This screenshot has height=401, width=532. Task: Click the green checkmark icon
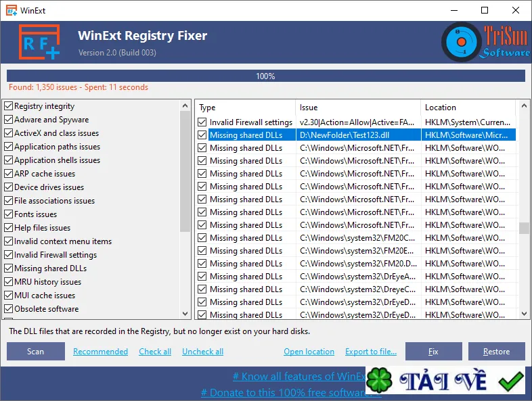[x=511, y=381]
